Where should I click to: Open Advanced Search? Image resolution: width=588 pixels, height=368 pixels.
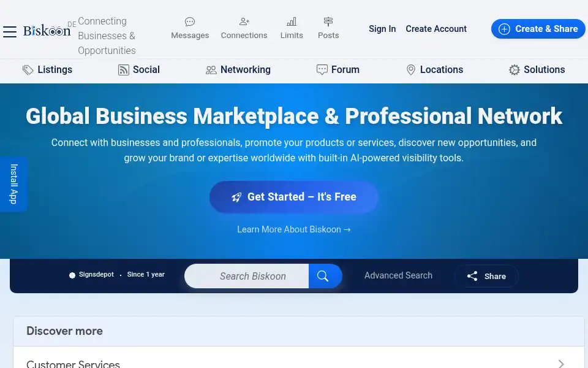coord(398,275)
